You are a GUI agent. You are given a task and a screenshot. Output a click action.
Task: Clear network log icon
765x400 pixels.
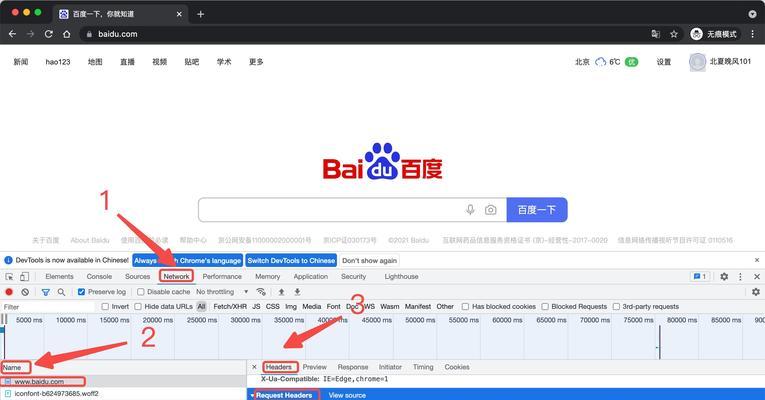(25, 292)
